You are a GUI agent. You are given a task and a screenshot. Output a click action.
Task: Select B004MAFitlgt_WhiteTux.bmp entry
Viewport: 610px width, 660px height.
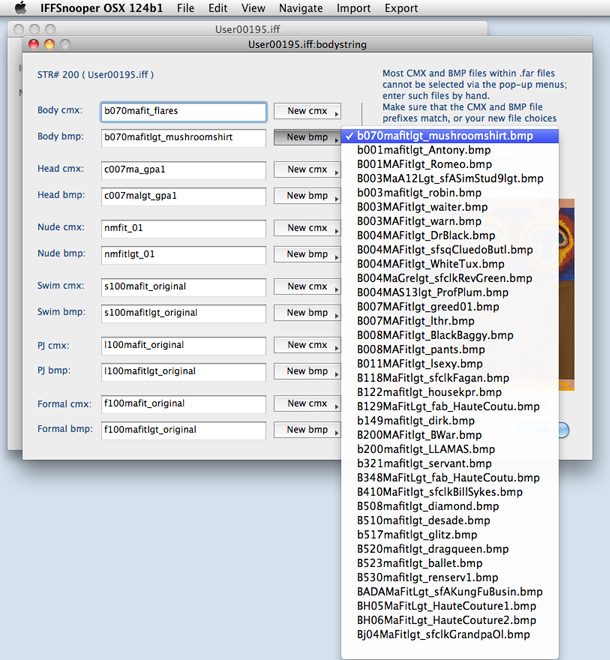(x=450, y=264)
